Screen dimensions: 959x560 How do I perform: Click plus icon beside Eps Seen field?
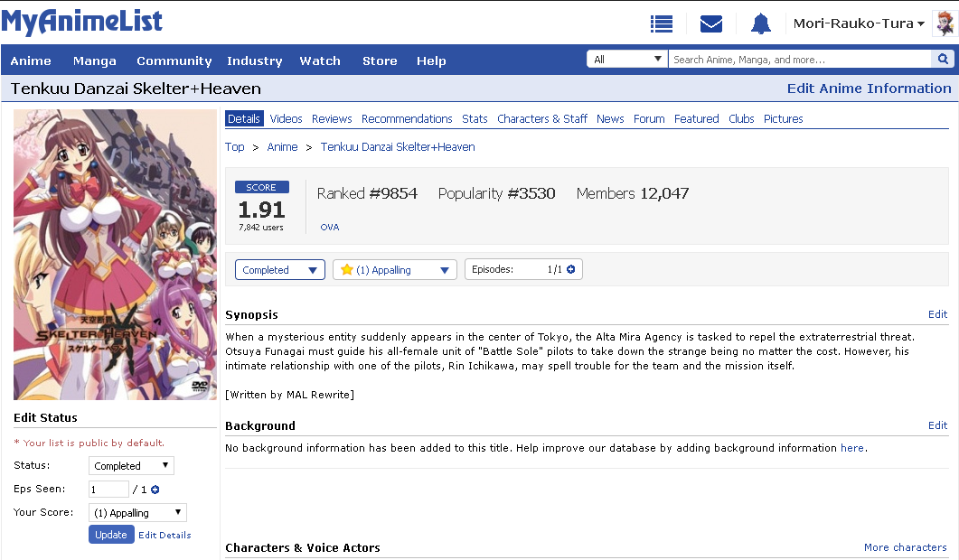155,490
